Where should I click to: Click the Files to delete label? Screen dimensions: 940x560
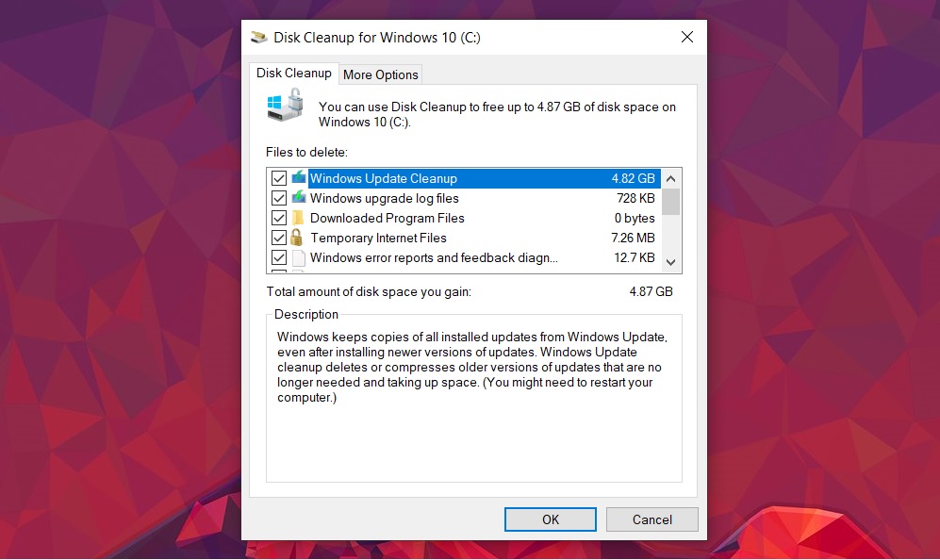pos(306,153)
